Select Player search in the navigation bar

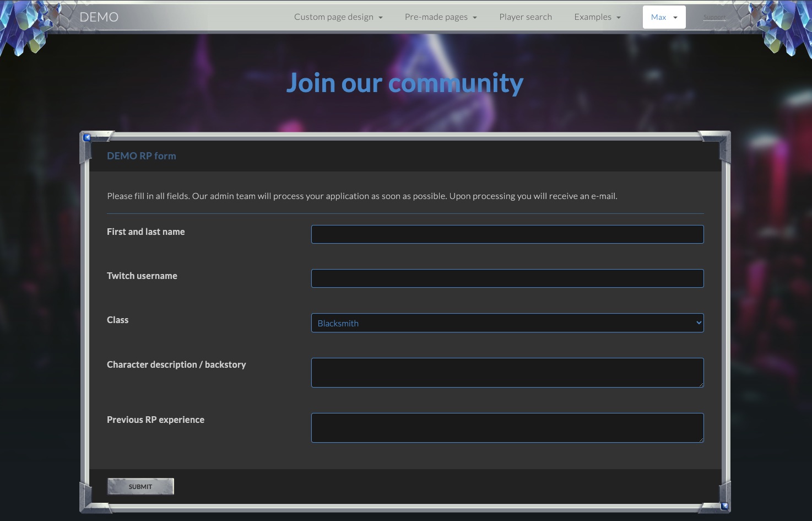[525, 17]
